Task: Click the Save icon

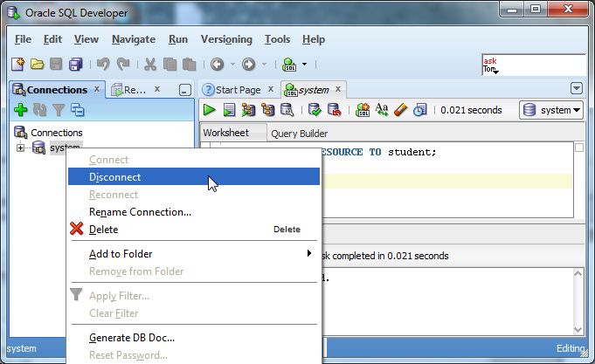Action: pos(56,65)
